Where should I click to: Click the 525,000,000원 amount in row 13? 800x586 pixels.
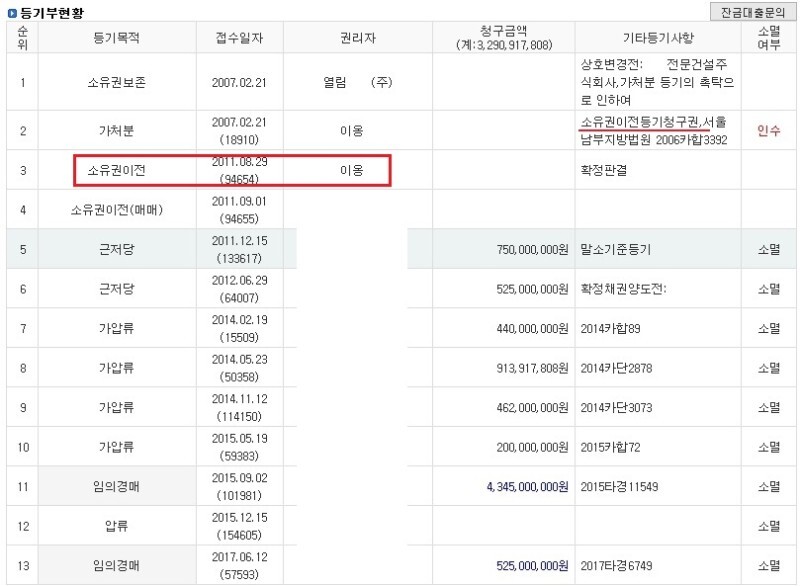(x=532, y=565)
